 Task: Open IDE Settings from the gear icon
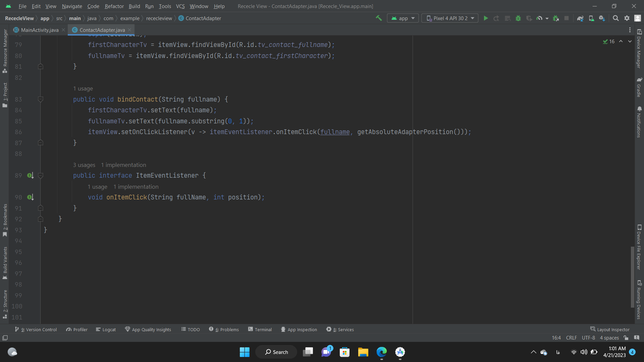627,18
